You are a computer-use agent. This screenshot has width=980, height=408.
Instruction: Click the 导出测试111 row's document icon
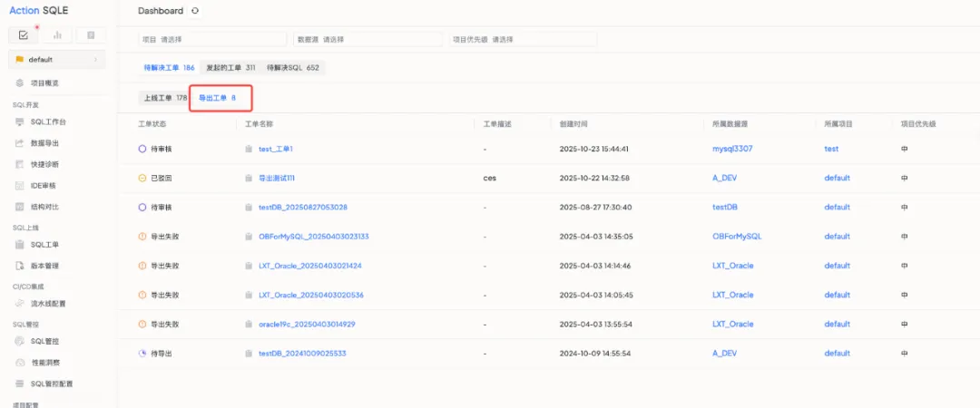tap(249, 179)
